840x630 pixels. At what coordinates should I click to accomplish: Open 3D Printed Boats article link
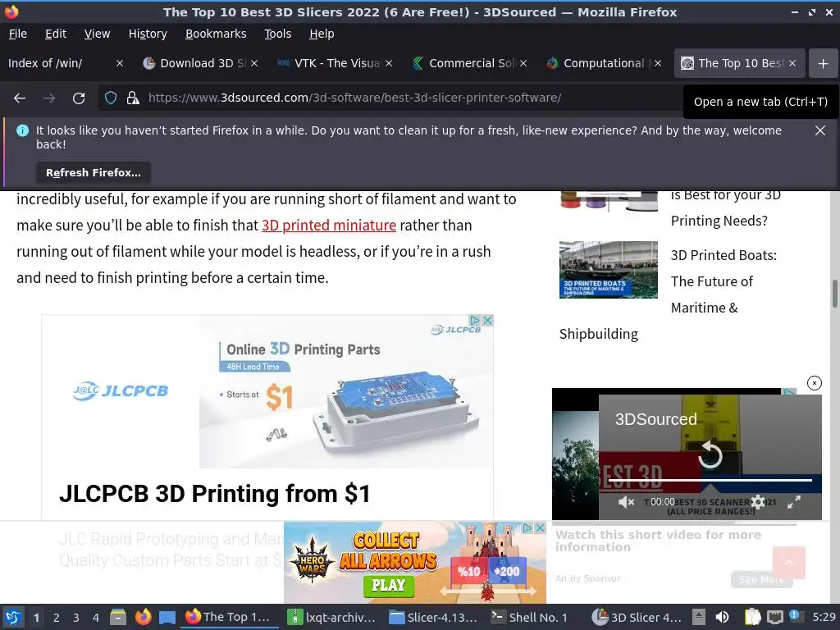pos(724,281)
